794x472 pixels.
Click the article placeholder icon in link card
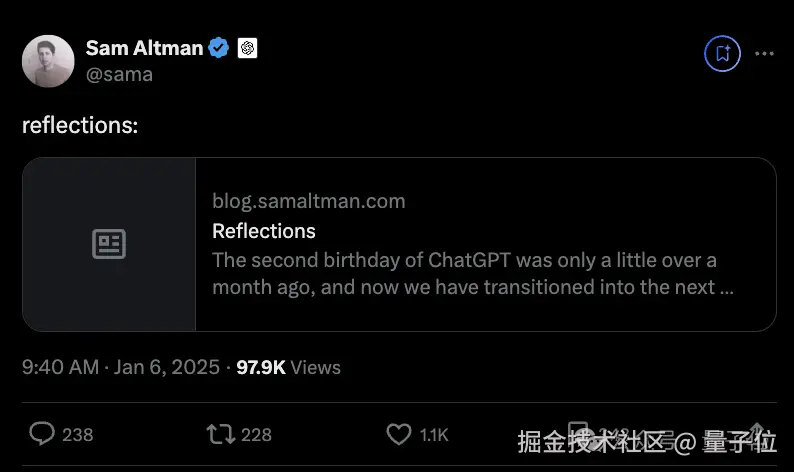109,244
